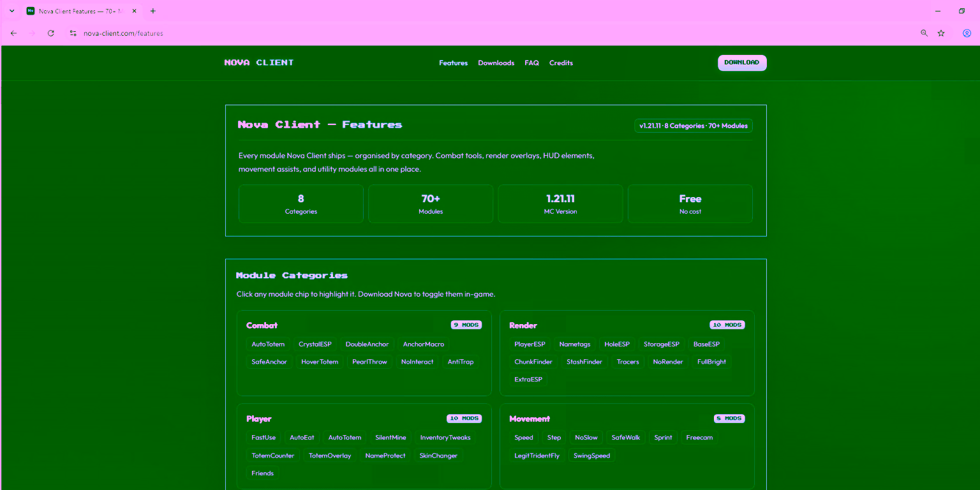Open site information icon beside URL
Screen dimensions: 980x490
(x=73, y=33)
